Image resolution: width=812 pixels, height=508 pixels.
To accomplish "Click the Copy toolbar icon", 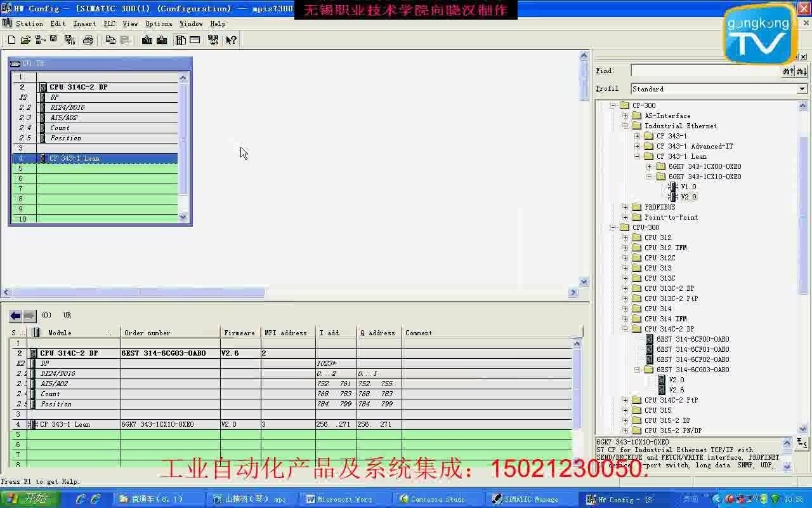I will 110,40.
